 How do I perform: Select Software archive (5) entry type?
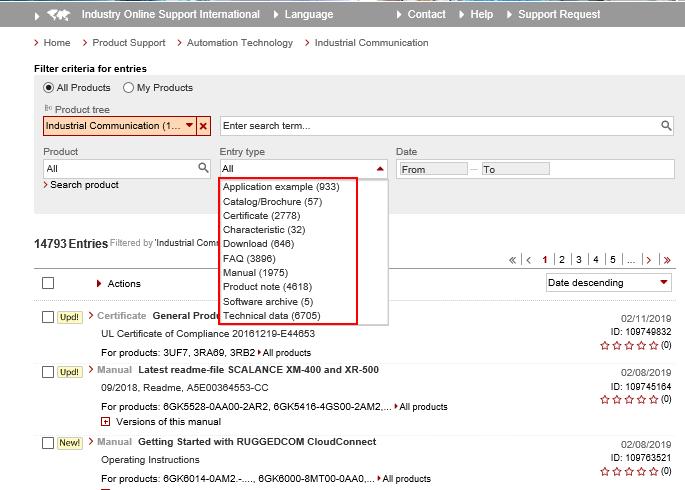point(268,301)
